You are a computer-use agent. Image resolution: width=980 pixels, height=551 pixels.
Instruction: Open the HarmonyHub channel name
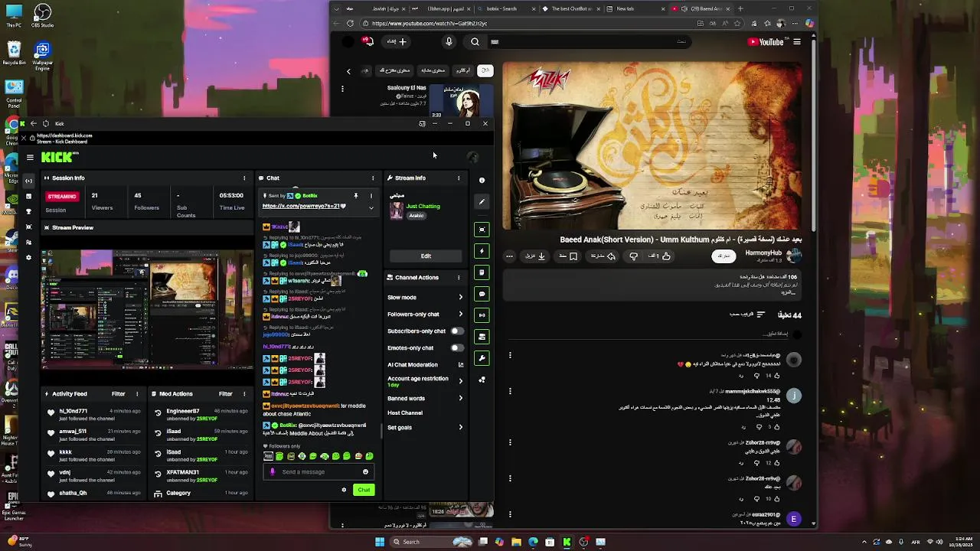point(763,253)
